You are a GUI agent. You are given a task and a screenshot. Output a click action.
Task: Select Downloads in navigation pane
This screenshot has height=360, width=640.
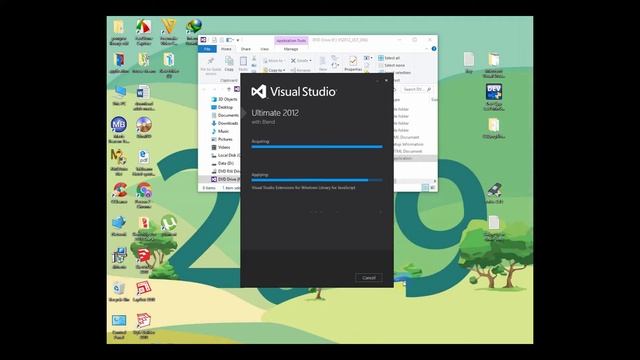pyautogui.click(x=224, y=123)
